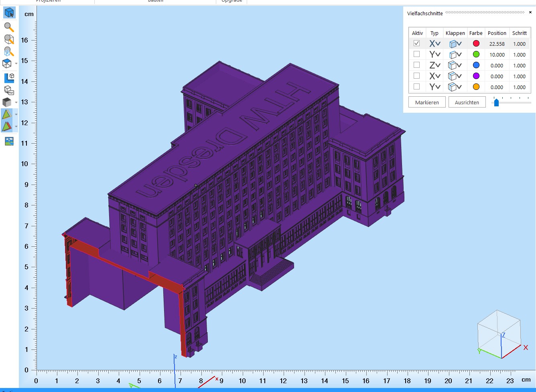Toggle the inverted triangles highlight icon

coord(7,126)
